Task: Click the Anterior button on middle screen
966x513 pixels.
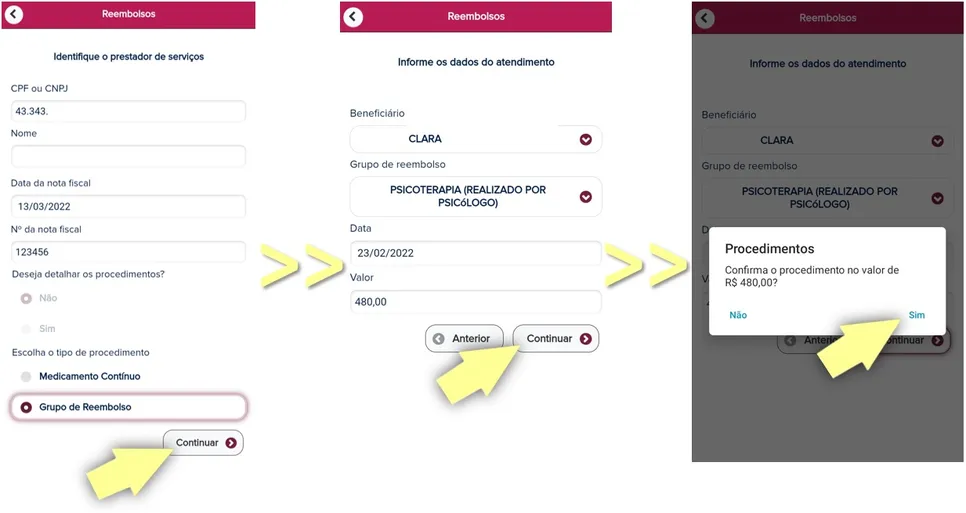Action: coord(464,339)
